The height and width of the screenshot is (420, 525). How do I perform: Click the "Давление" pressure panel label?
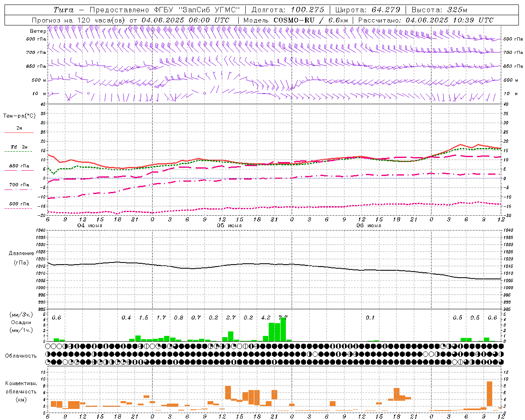click(x=21, y=253)
